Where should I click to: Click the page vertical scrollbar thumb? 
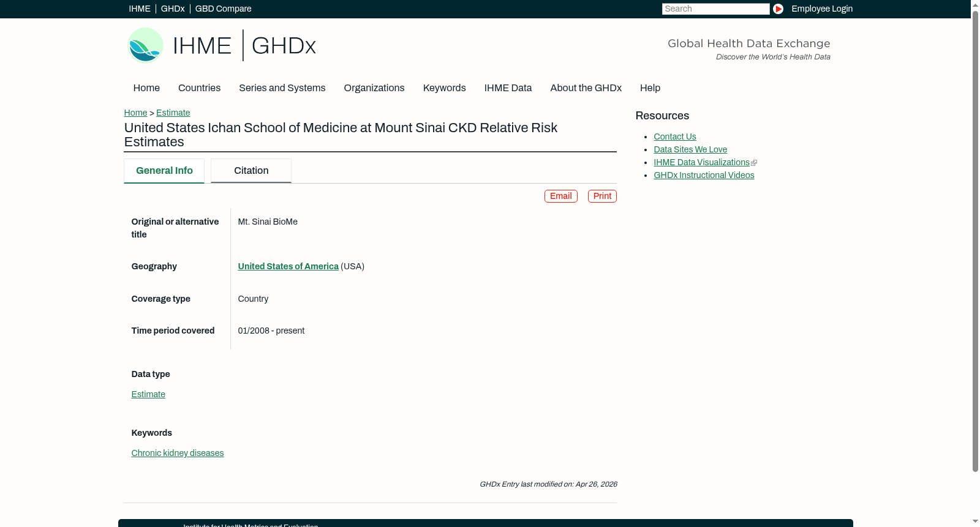coord(975,241)
